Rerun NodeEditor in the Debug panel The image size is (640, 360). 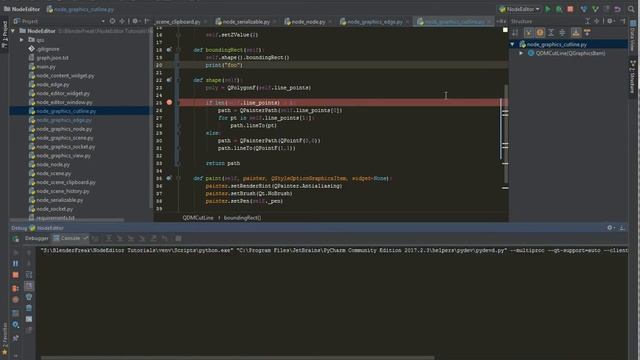(16, 238)
